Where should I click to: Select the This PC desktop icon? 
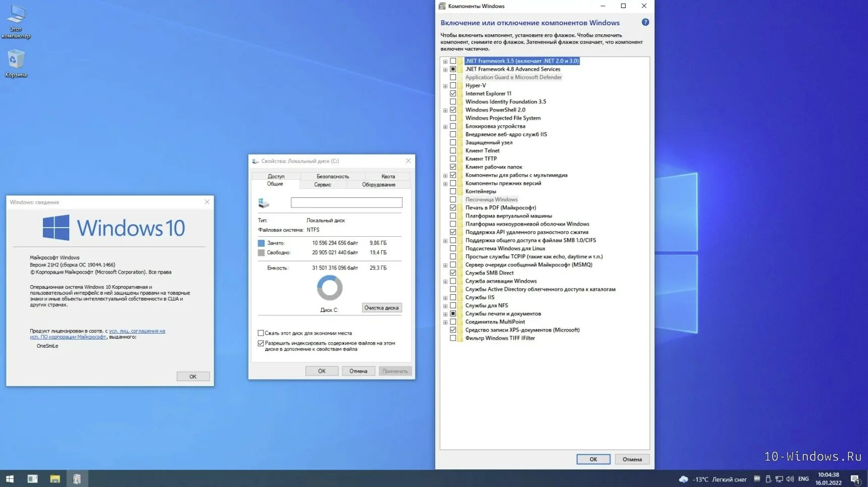pyautogui.click(x=16, y=22)
